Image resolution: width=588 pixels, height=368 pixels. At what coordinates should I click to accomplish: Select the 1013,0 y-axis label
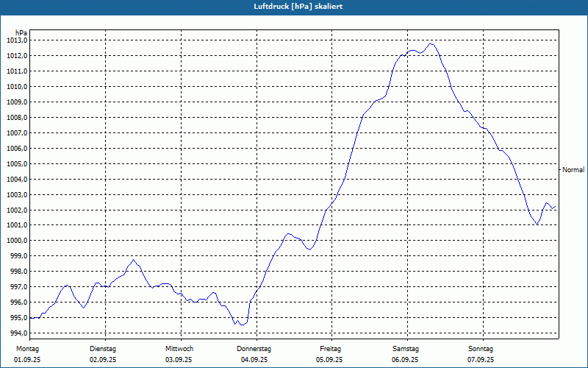tap(16, 40)
